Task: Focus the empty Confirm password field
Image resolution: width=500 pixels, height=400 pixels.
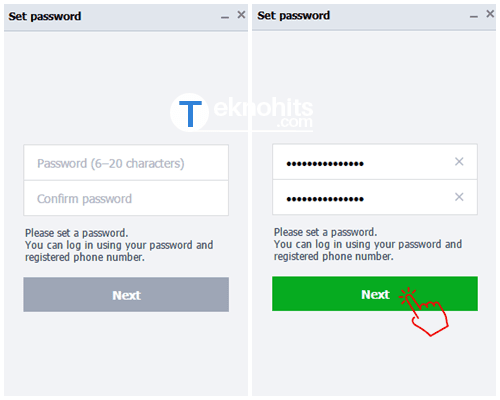Action: pos(126,198)
